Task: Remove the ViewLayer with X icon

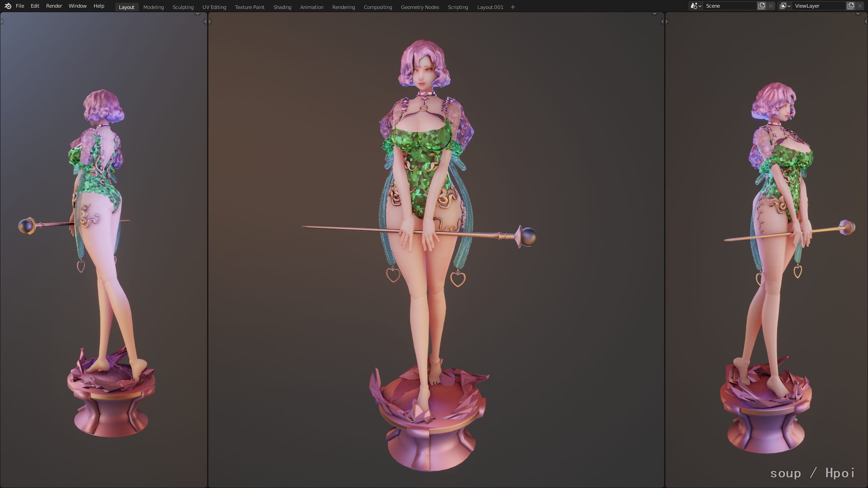Action: coord(860,6)
